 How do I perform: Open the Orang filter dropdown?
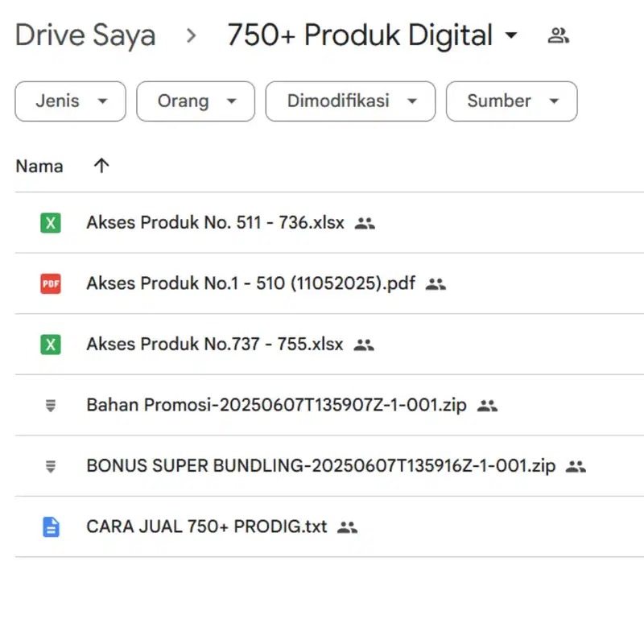(196, 101)
